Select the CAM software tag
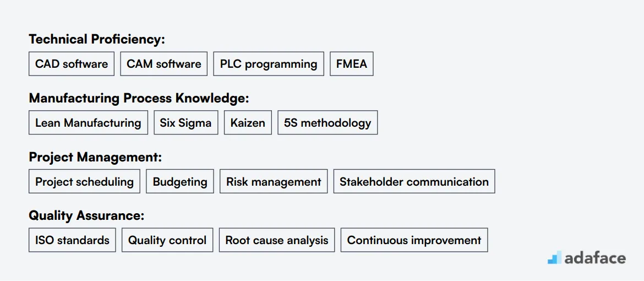The height and width of the screenshot is (281, 644). click(x=164, y=64)
